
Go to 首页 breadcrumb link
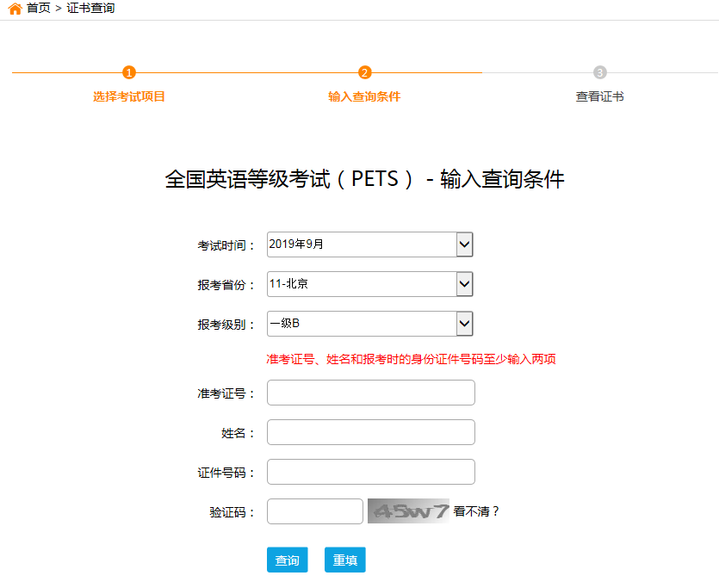(x=39, y=9)
